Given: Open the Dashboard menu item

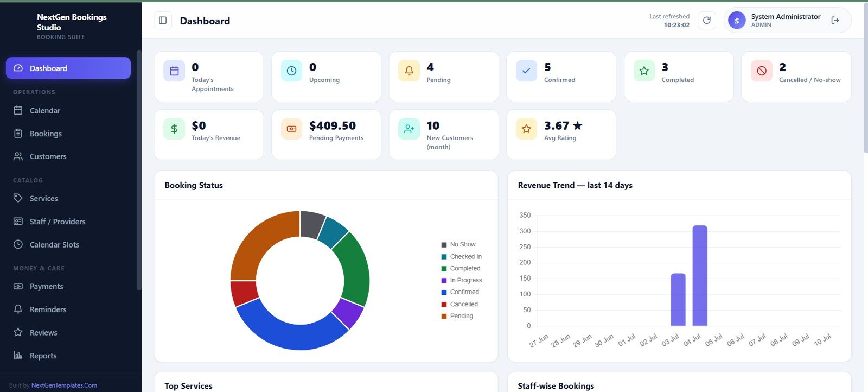Looking at the screenshot, I should click(68, 68).
